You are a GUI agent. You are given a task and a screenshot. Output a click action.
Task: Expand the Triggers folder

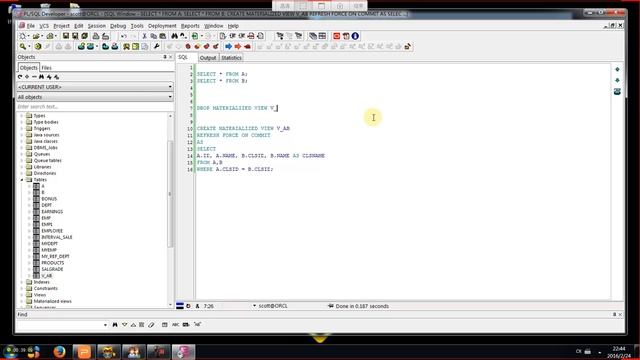coord(22,128)
